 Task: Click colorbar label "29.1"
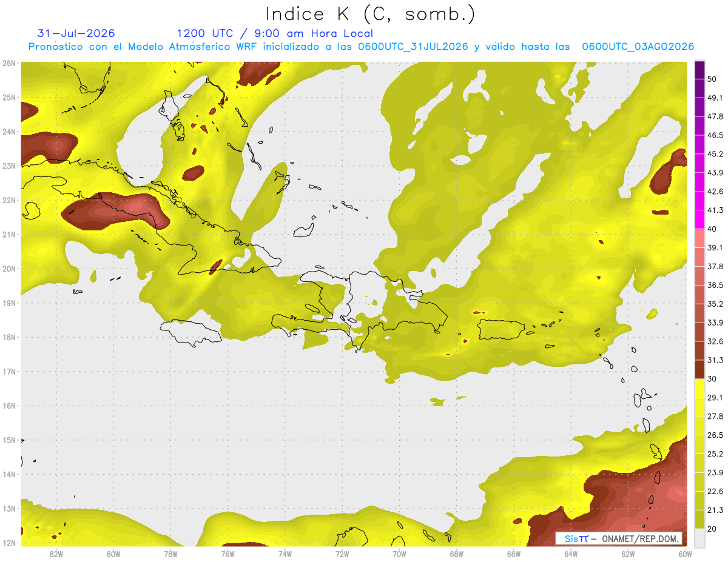point(715,397)
